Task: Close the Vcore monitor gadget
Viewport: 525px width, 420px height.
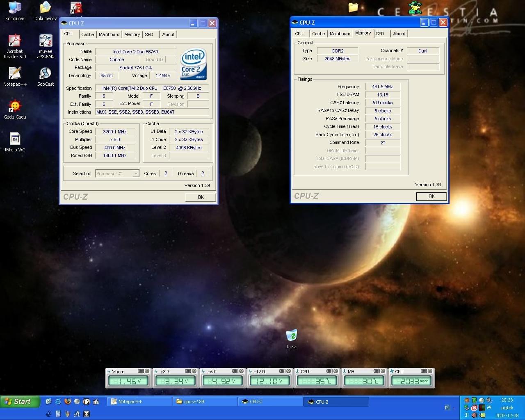Action: click(x=146, y=371)
